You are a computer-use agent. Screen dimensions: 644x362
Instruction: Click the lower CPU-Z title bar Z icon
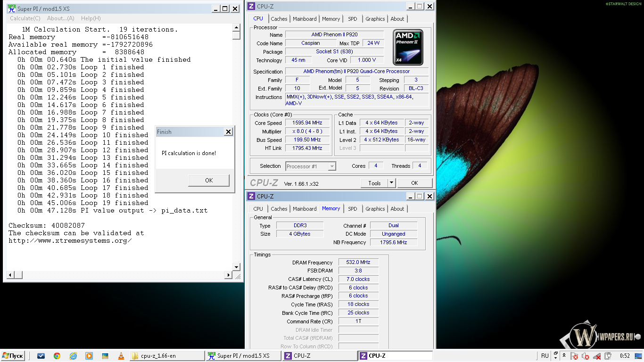pos(251,196)
